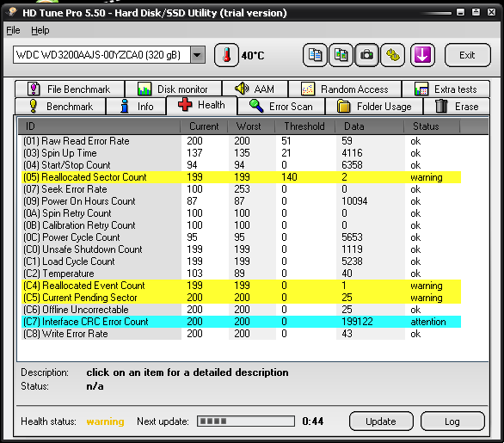Select the Offline Uncorrectable row
Image resolution: width=504 pixels, height=443 pixels.
tap(241, 310)
